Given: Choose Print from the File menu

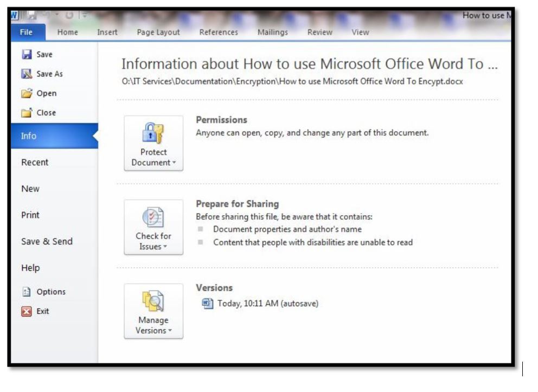Looking at the screenshot, I should (30, 215).
